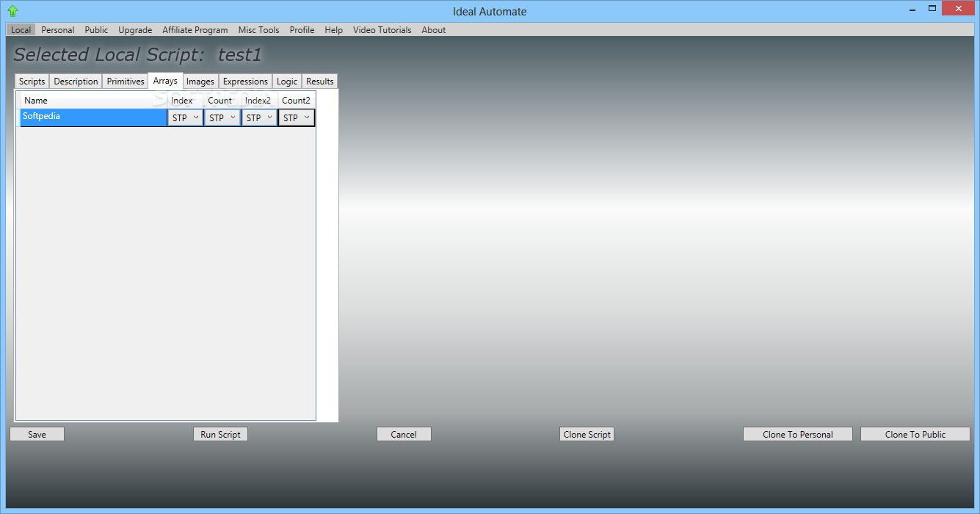Switch to the Description tab

point(76,82)
